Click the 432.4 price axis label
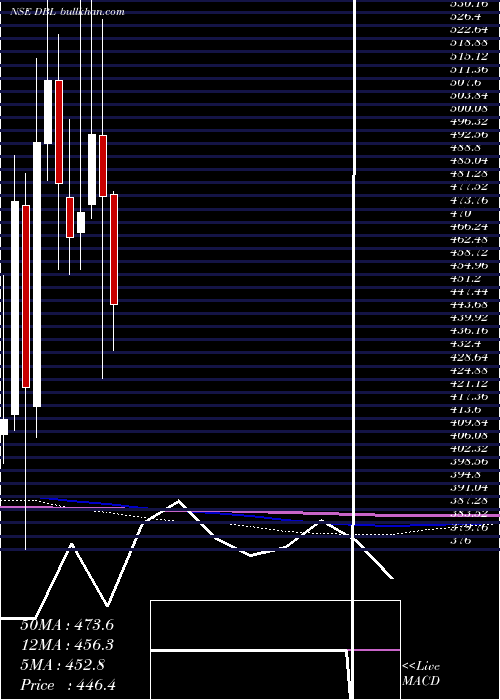Image resolution: width=500 pixels, height=700 pixels. [467, 344]
